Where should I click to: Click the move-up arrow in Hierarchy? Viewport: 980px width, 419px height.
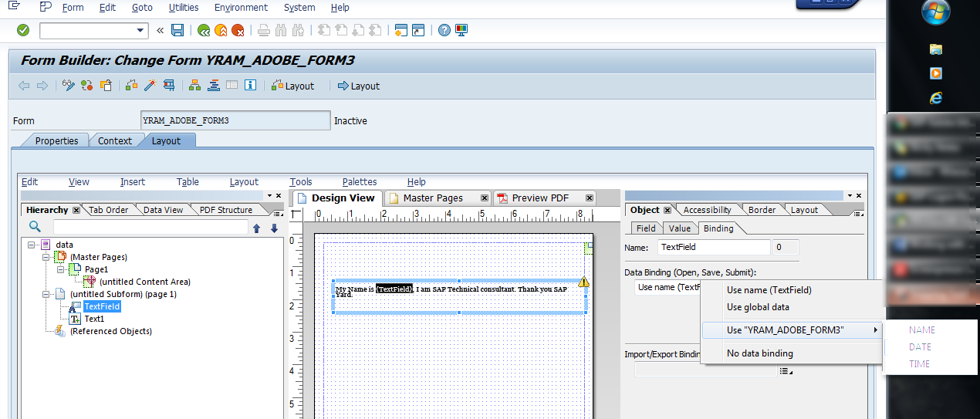[257, 228]
